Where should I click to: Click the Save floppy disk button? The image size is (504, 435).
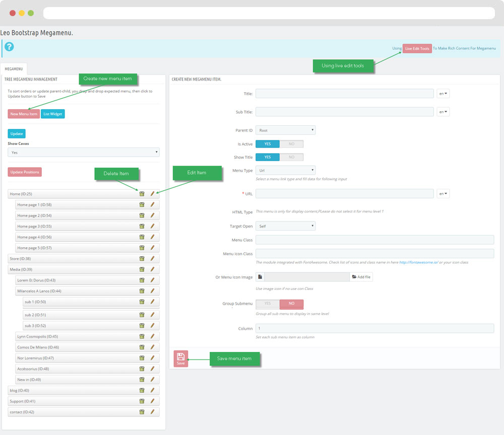tap(181, 358)
